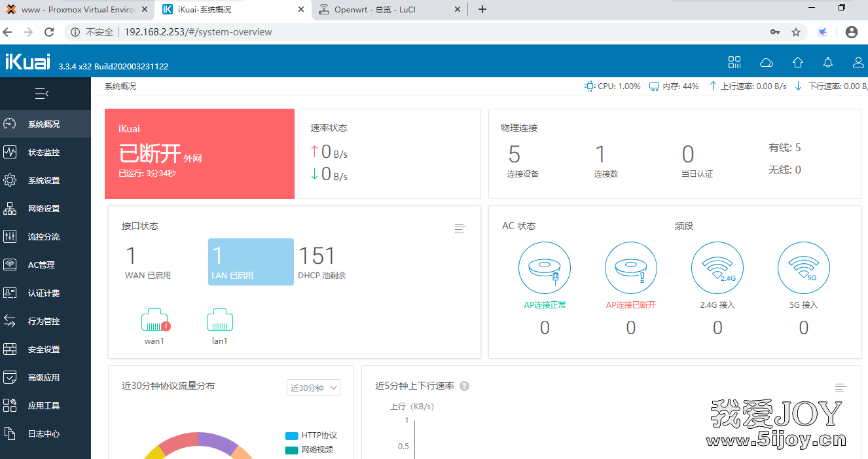Screen dimensions: 868x459
Task: Open 日志中心 menu item
Action: coord(45,433)
